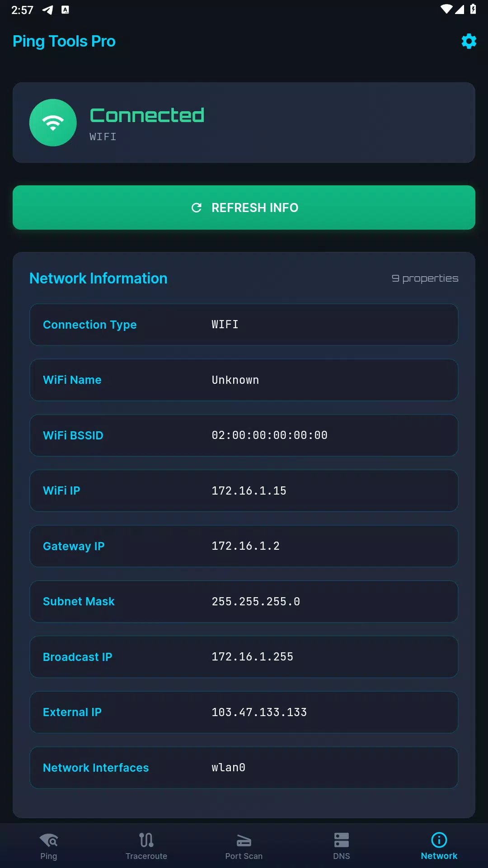Select the Gateway IP row

pos(244,546)
